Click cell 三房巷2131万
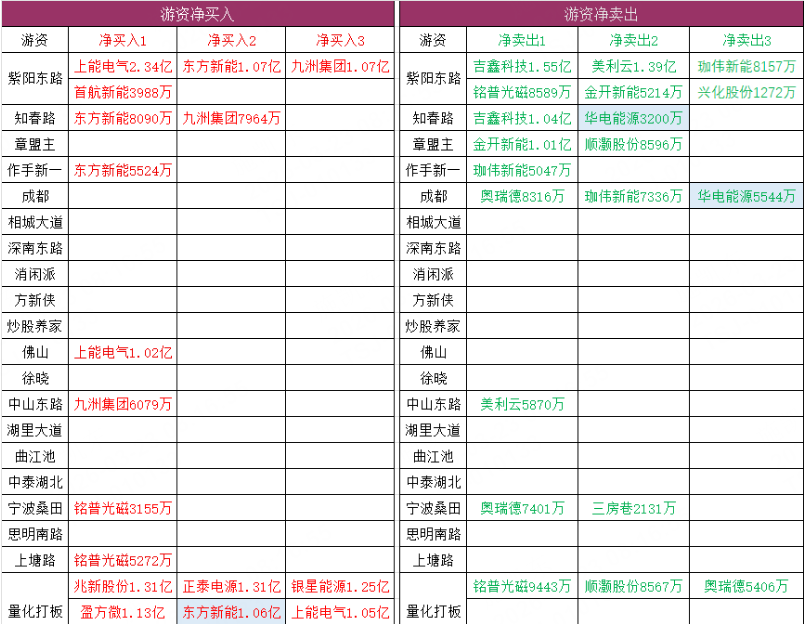 [634, 508]
